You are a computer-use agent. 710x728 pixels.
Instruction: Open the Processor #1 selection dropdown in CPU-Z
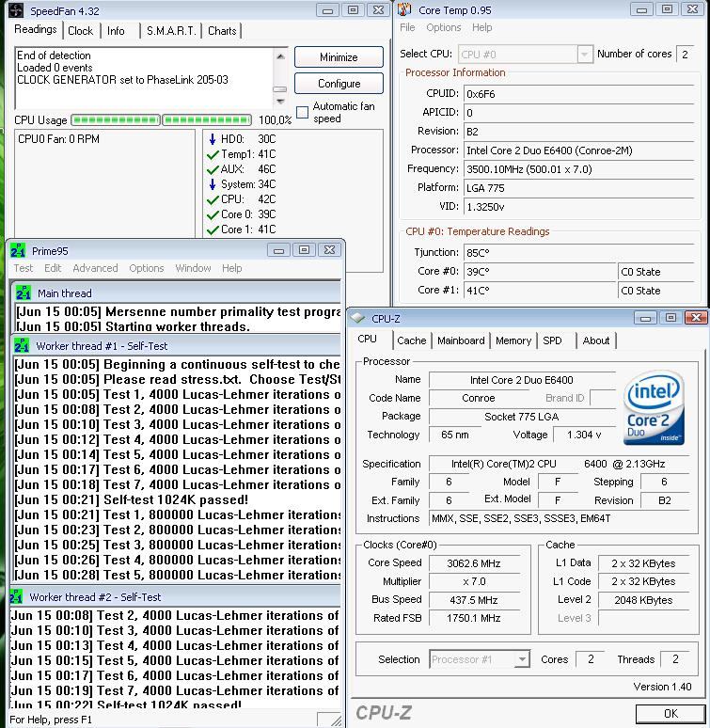pos(523,659)
